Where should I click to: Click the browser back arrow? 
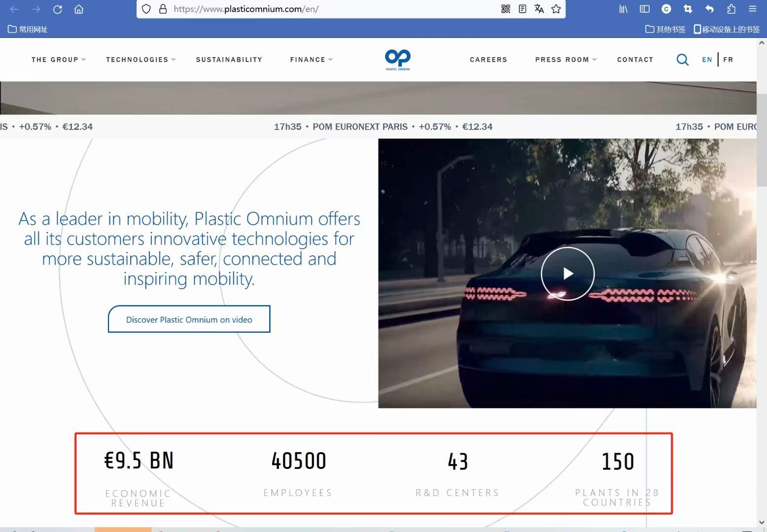pyautogui.click(x=14, y=9)
